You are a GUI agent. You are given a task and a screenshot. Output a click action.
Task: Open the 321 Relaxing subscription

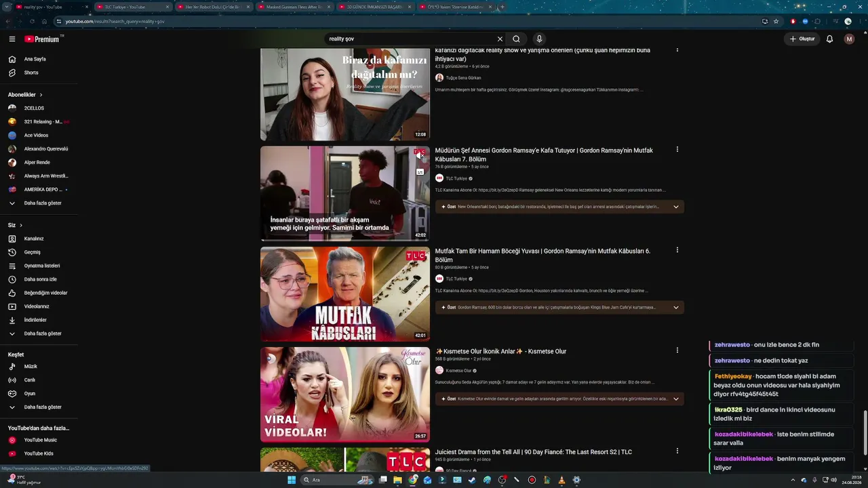(39, 121)
